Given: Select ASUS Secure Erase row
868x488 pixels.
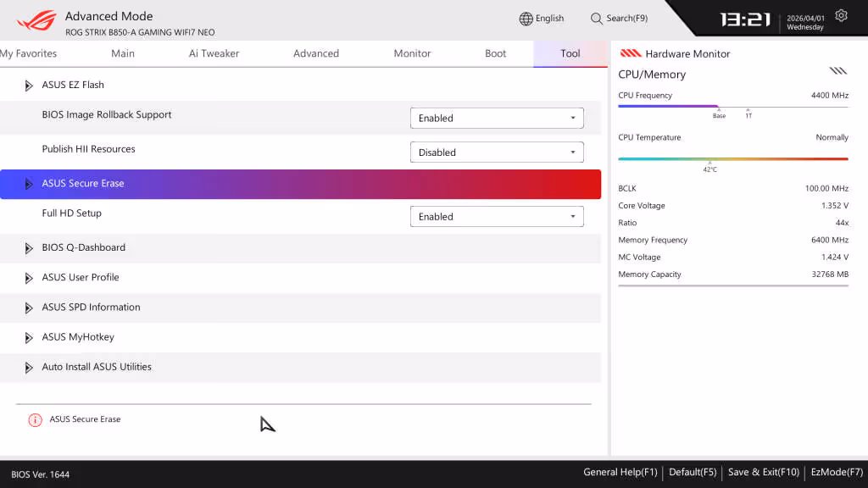Looking at the screenshot, I should 301,184.
